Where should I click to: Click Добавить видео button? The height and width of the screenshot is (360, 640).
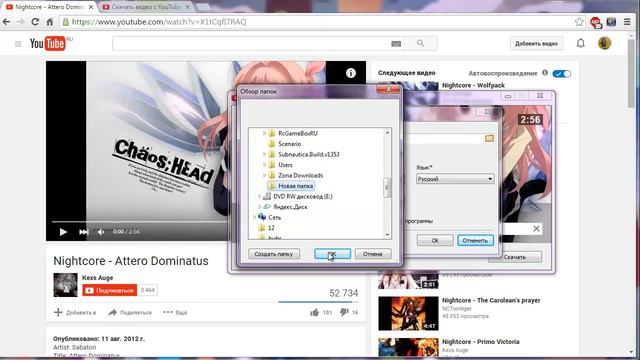click(536, 44)
